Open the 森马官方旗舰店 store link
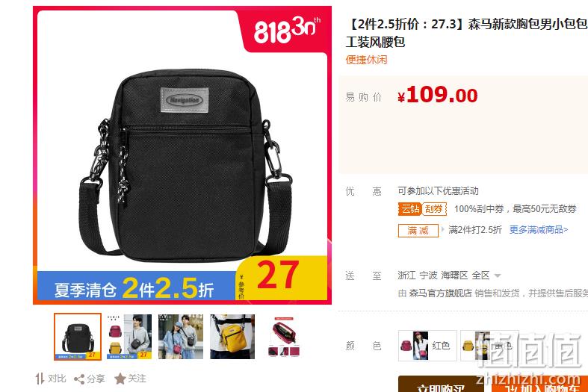 point(440,293)
